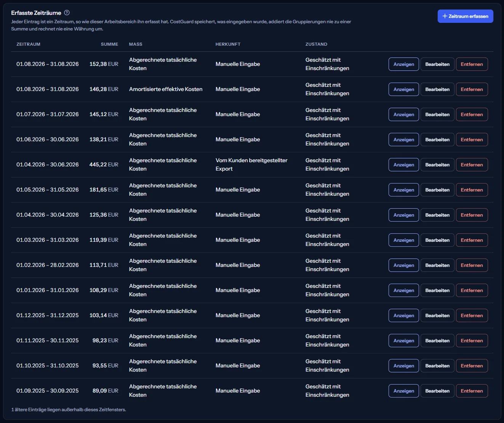Viewport: 504px width, 423px height.
Task: Edit the 445,22 EUR quarterly entry
Action: [437, 165]
